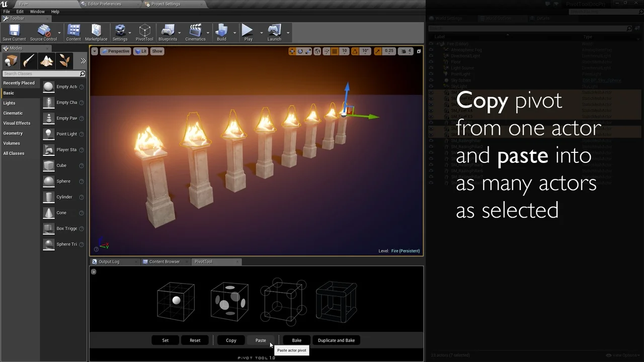Click the Build toolbar icon
The height and width of the screenshot is (362, 644).
click(221, 32)
